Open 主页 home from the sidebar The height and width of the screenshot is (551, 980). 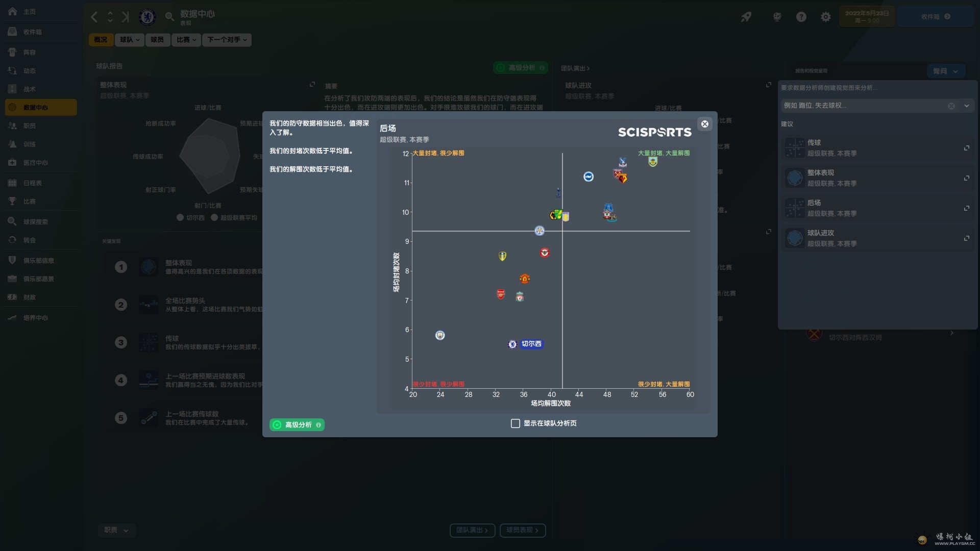(x=41, y=11)
